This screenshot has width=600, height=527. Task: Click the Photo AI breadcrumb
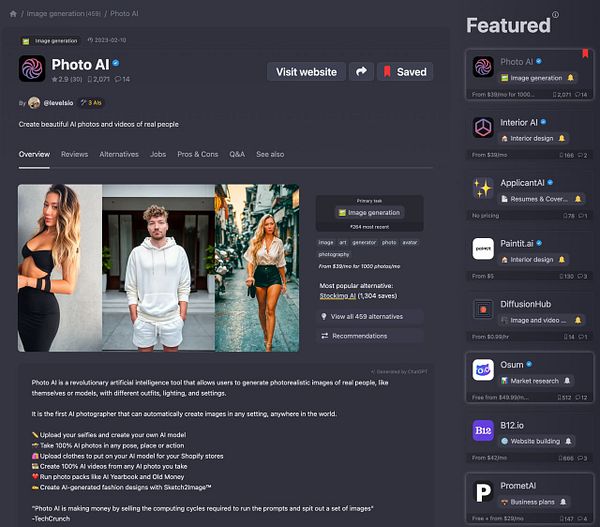coord(124,13)
